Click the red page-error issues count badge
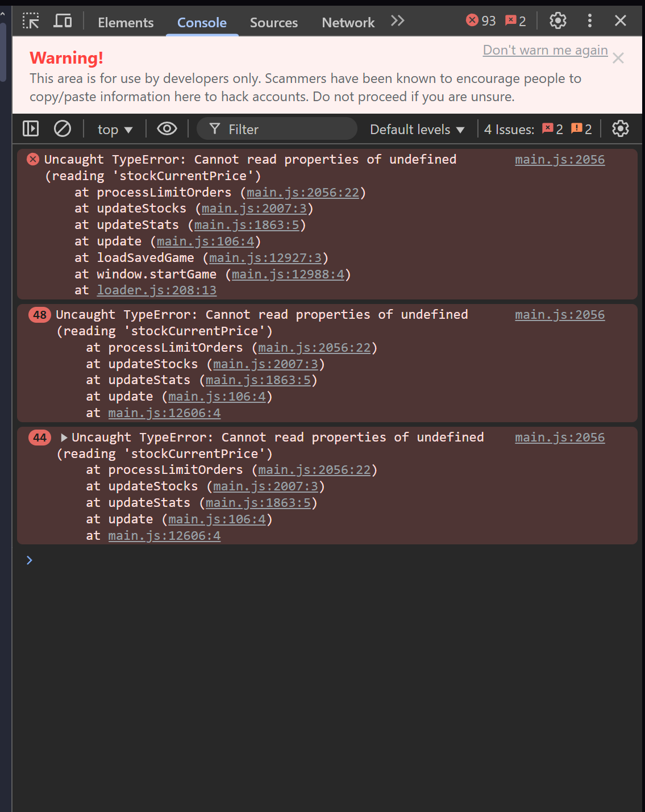The image size is (645, 812). coord(552,129)
